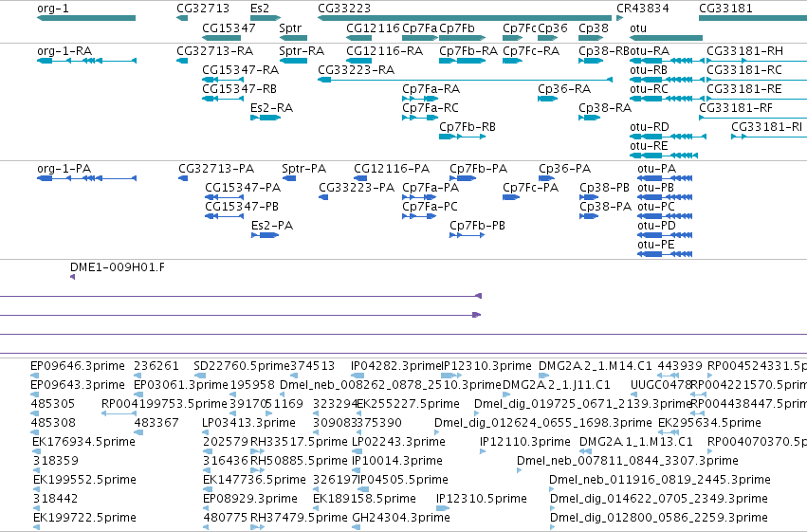The image size is (807, 532).
Task: Click the DME1-009H01.F feature label
Action: 118,267
